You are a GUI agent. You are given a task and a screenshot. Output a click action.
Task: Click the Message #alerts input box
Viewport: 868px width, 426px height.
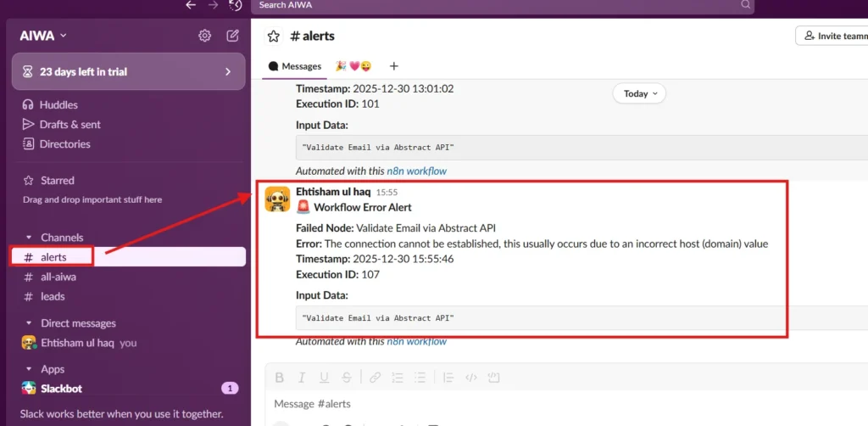pos(565,404)
